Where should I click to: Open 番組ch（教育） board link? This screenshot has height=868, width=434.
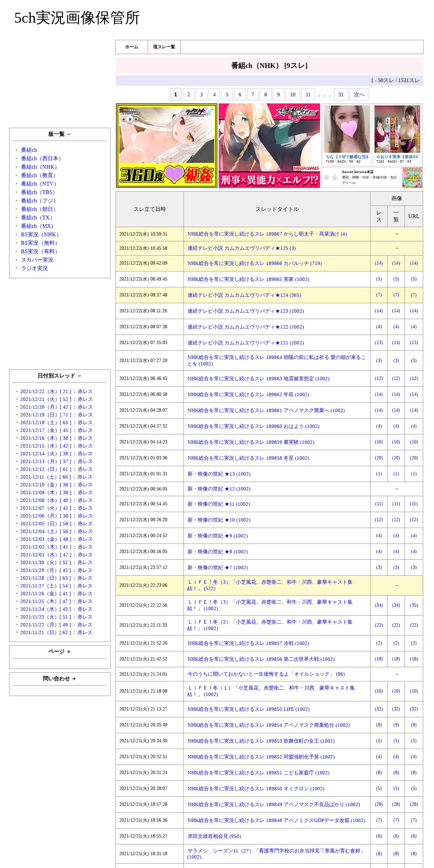pos(40,175)
